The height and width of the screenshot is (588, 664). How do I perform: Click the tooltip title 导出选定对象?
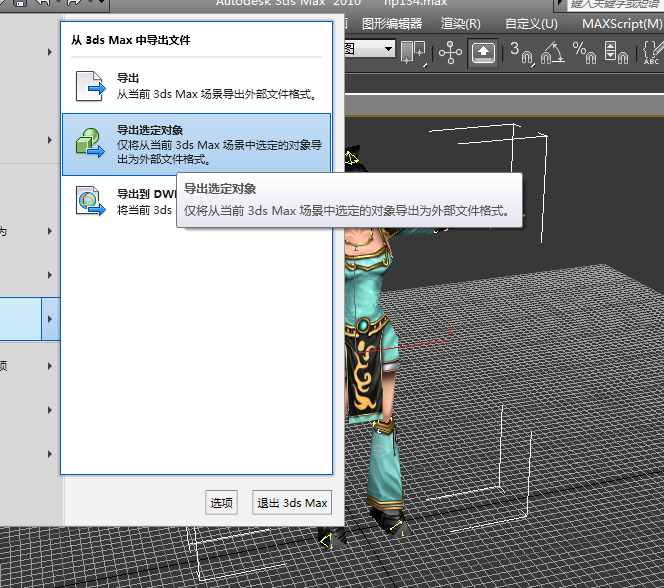pos(220,189)
